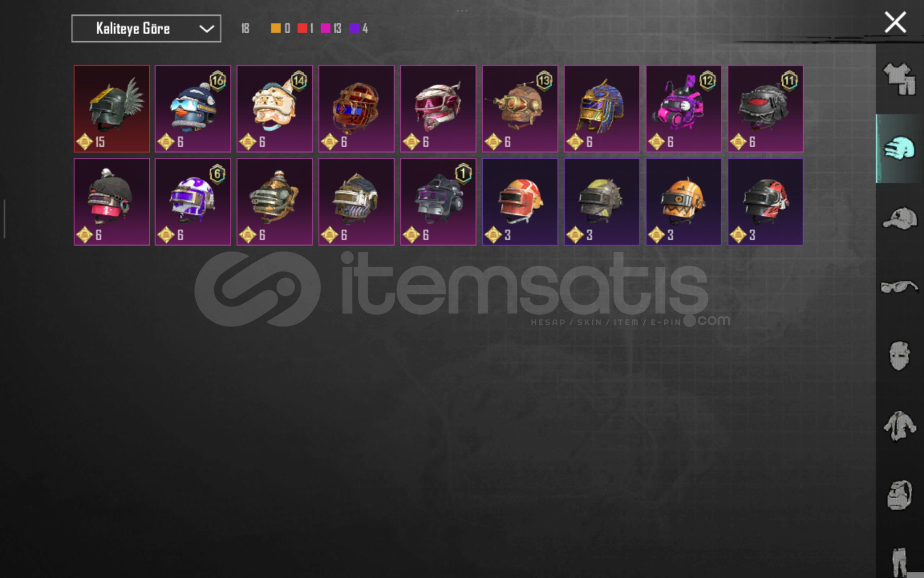Select the helmet category icon in sidebar
924x578 pixels.
point(900,148)
